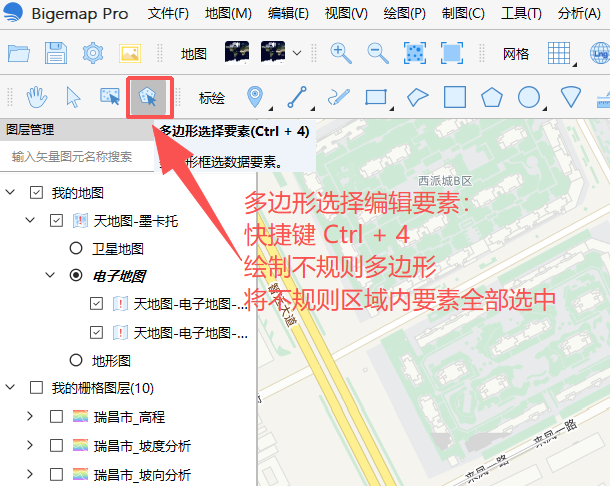This screenshot has width=610, height=486.
Task: Select the second satellite map thumbnail
Action: pyautogui.click(x=273, y=52)
